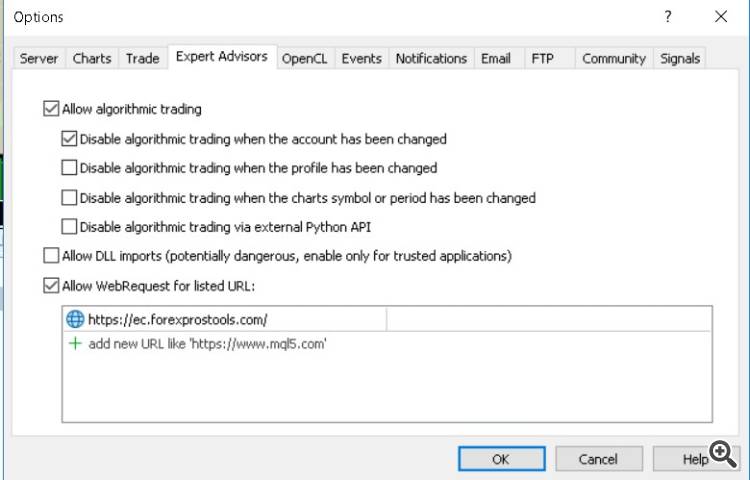Tick disable trading via external Python API
Screen dimensions: 750x480
point(69,227)
